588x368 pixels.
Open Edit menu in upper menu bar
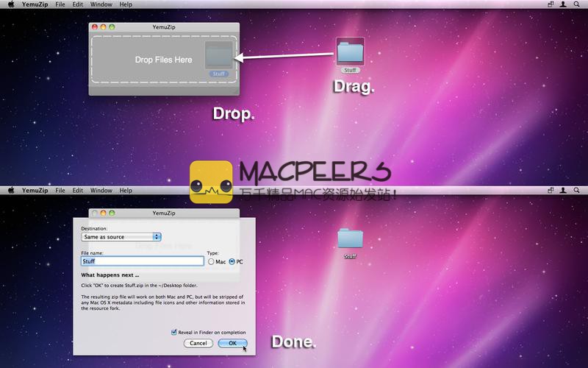(x=78, y=4)
